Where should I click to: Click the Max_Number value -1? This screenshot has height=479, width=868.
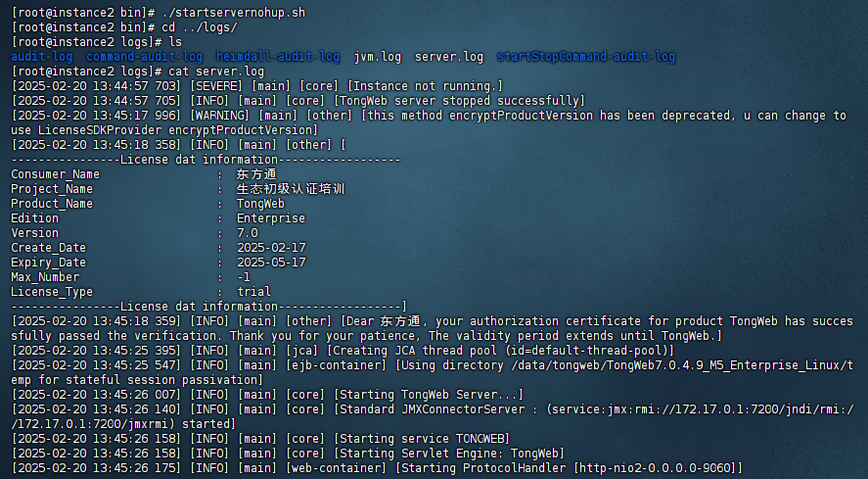(244, 277)
